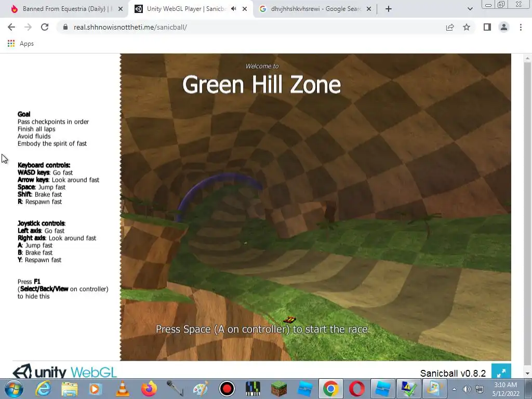Open the network tray icon

480,389
